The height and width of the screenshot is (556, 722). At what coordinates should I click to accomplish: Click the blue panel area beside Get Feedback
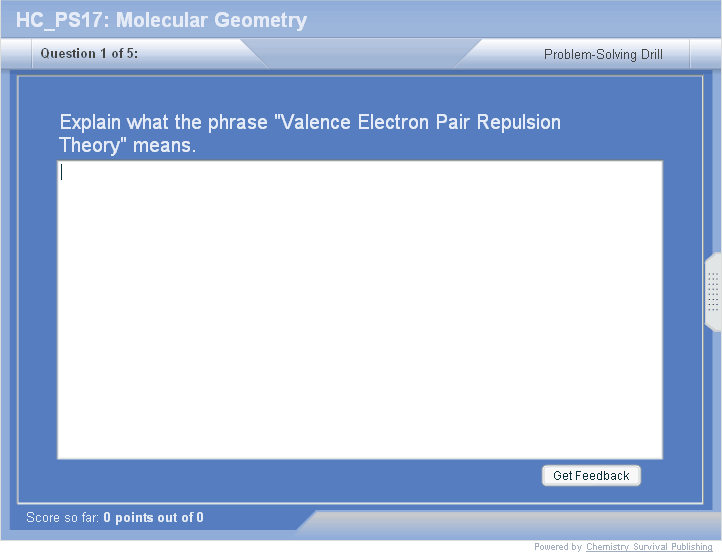[300, 478]
